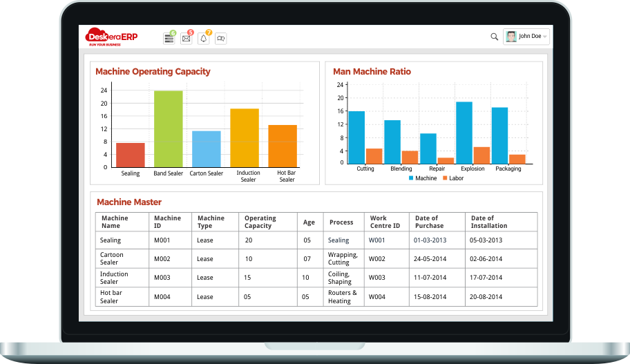Open the bell notifications icon
The height and width of the screenshot is (364, 630).
[203, 39]
